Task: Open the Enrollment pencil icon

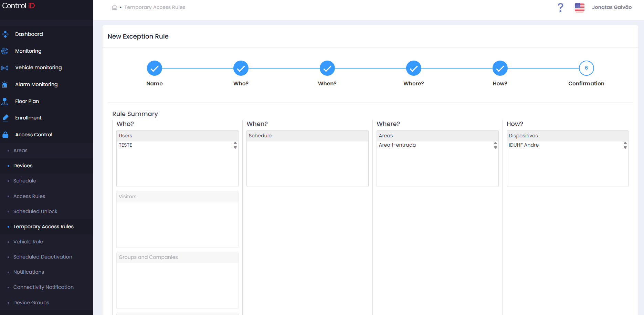Action: click(6, 118)
